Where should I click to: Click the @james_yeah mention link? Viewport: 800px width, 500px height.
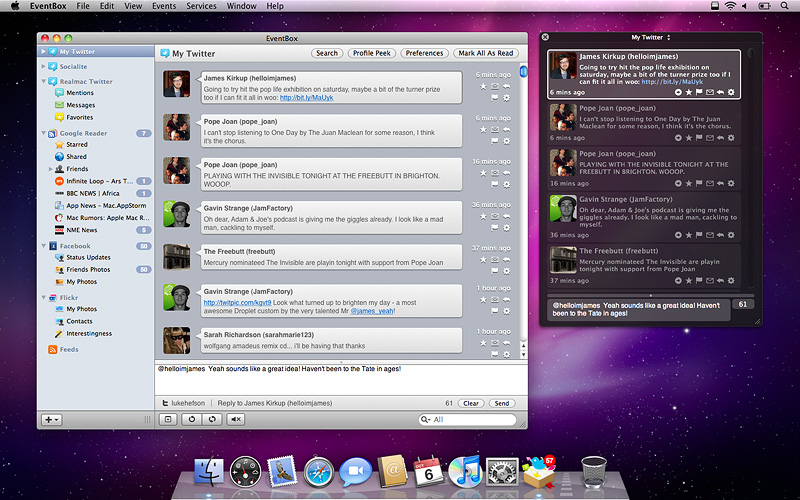pos(372,311)
